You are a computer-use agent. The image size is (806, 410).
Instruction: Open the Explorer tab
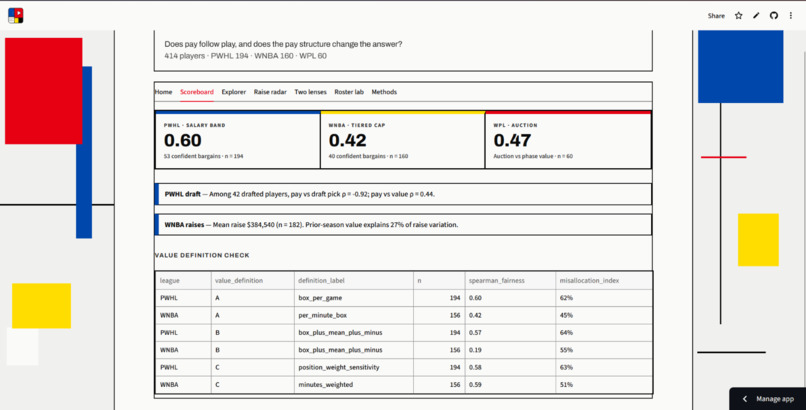coord(234,92)
